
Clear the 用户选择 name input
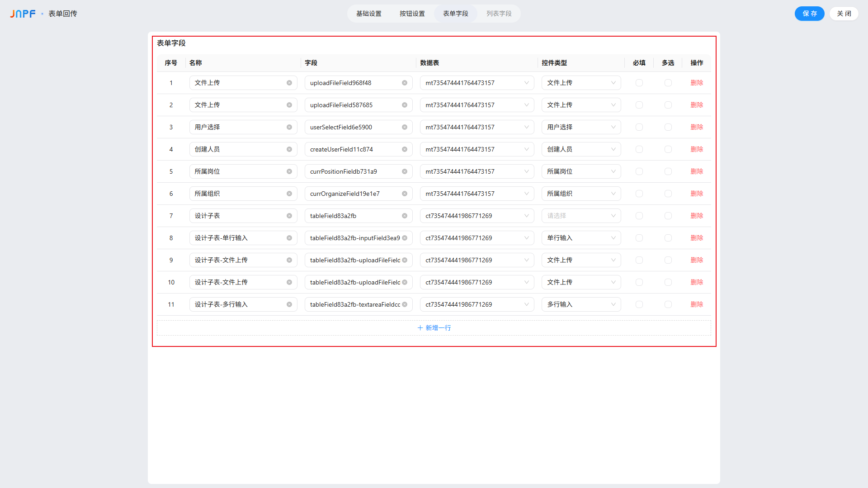pyautogui.click(x=289, y=127)
